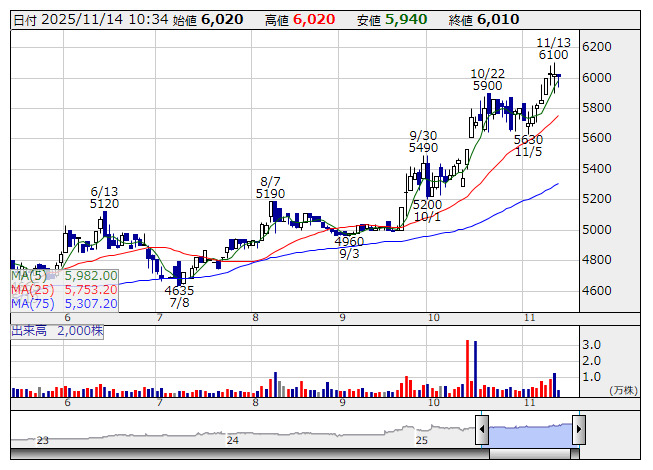Click the 6/13 5120 peak annotation
The height and width of the screenshot is (470, 653).
click(x=105, y=198)
